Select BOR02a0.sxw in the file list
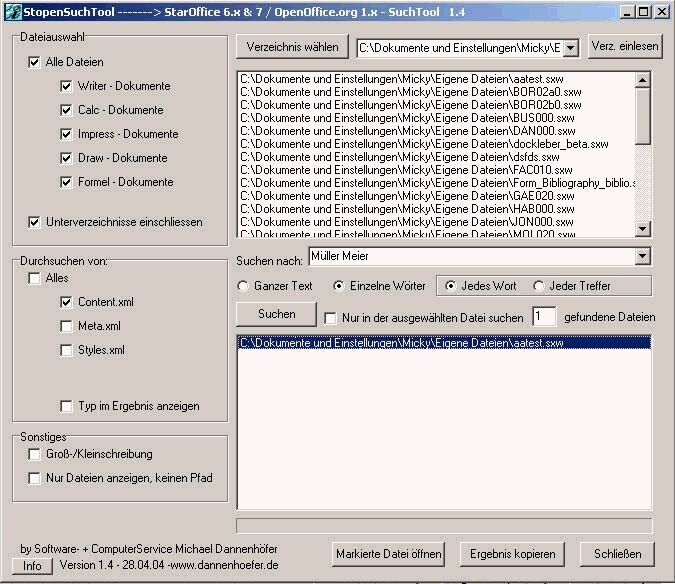The height and width of the screenshot is (584, 675). click(436, 92)
